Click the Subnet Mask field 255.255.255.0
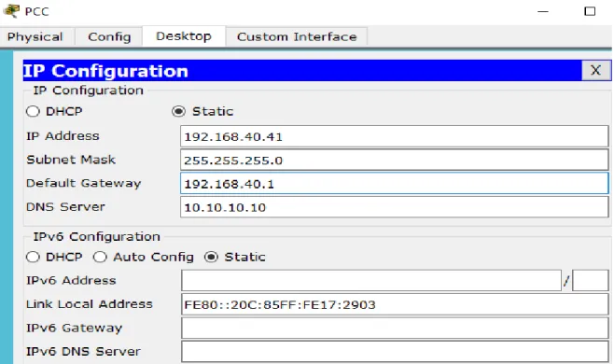614x364 pixels. pos(395,160)
